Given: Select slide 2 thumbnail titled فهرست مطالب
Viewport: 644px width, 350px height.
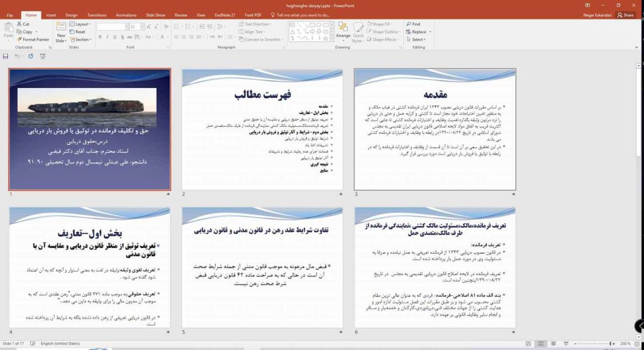Looking at the screenshot, I should click(262, 129).
